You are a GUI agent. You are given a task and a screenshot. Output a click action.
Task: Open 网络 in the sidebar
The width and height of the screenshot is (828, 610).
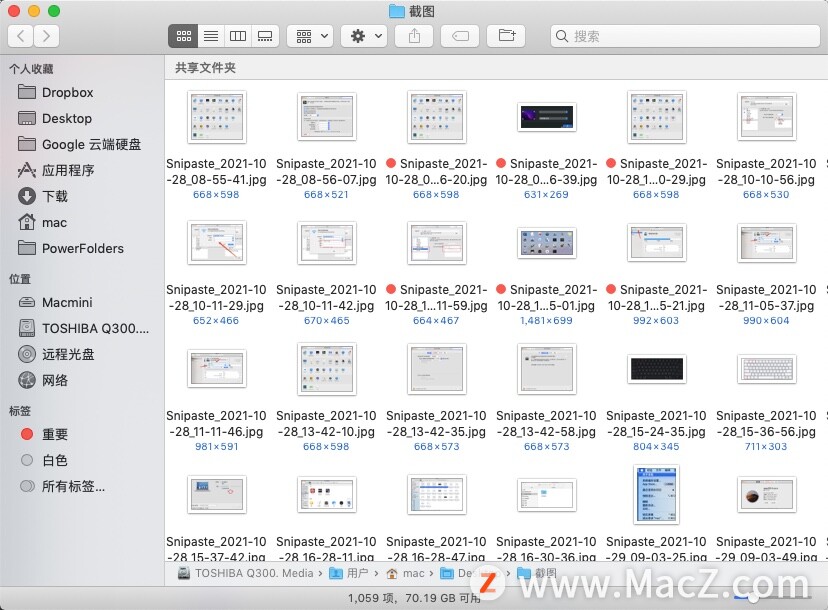[55, 380]
